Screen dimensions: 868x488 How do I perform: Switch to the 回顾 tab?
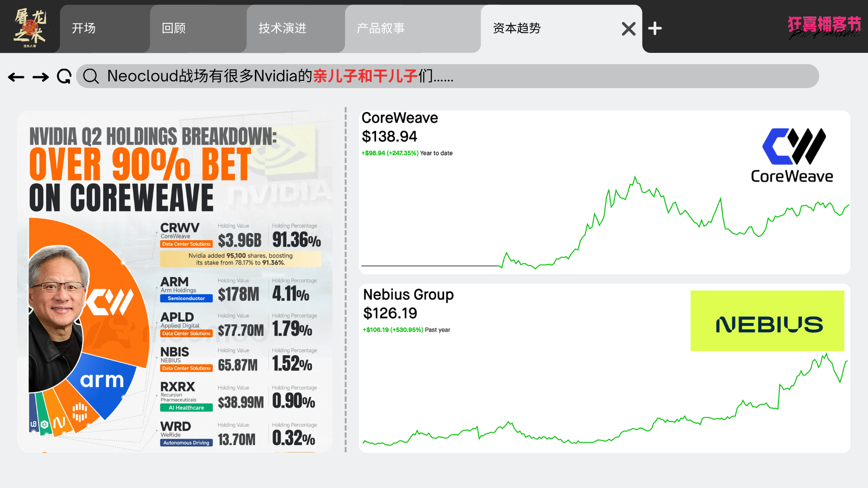coord(174,28)
